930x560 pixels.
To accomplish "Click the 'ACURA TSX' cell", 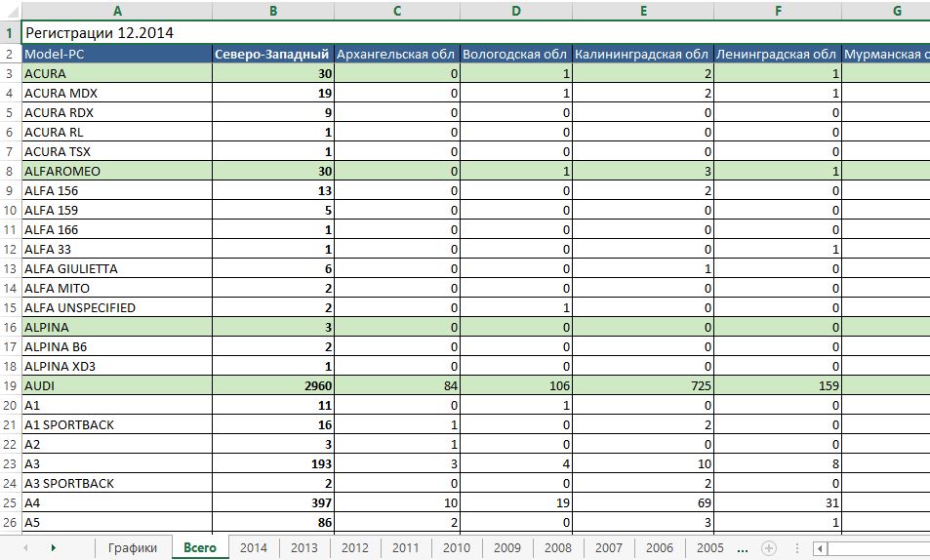I will click(x=117, y=151).
